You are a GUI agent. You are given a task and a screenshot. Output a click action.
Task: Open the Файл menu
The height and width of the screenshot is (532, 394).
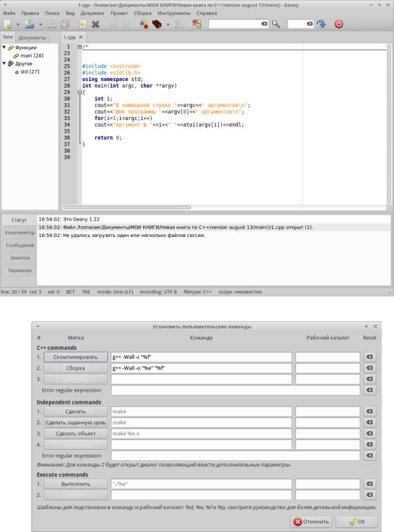[x=9, y=13]
